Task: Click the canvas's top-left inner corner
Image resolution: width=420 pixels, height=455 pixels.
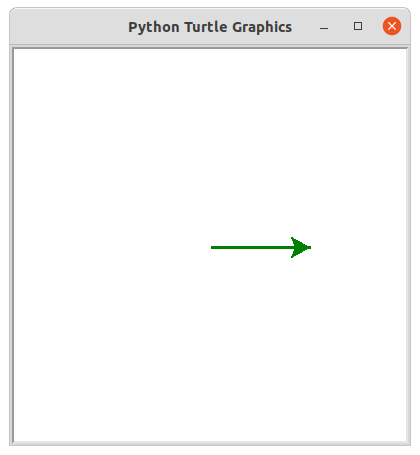Action: pos(15,50)
